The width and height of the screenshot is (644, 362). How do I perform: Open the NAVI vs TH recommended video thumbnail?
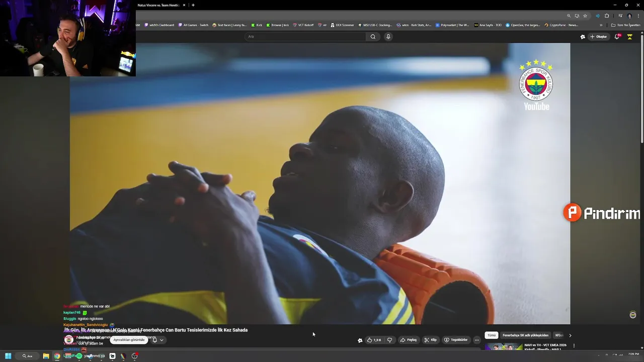click(x=504, y=346)
